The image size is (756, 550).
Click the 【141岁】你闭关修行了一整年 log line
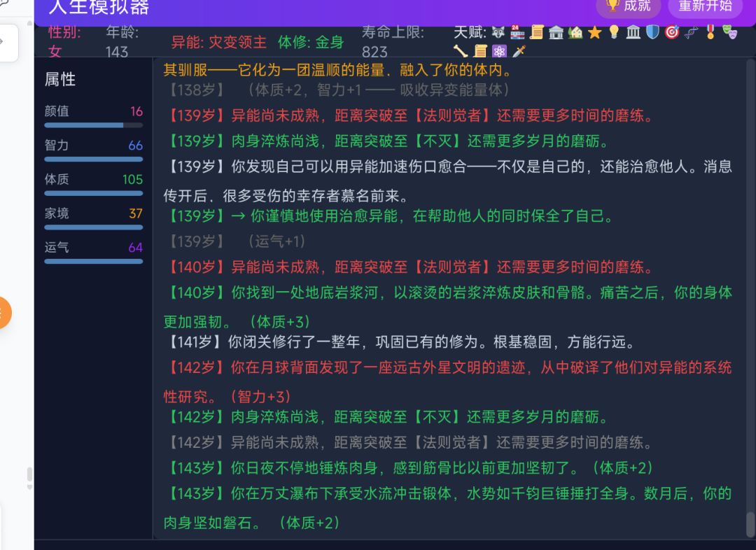pyautogui.click(x=400, y=342)
